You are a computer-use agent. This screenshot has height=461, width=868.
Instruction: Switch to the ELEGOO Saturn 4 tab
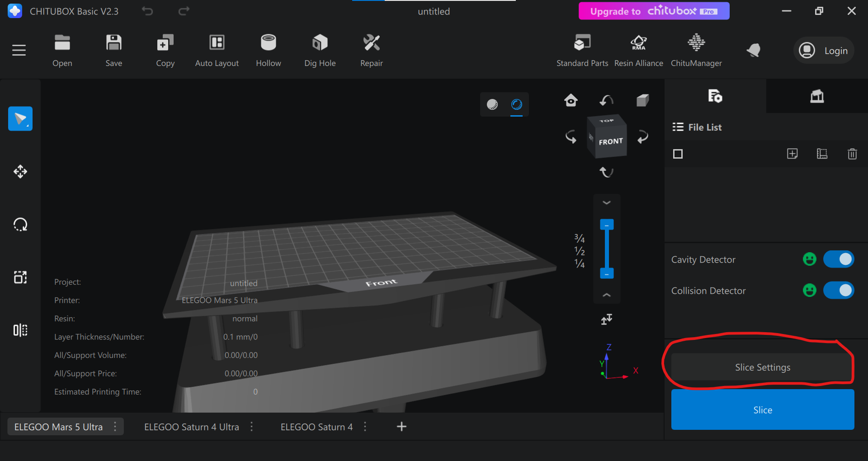pyautogui.click(x=316, y=427)
